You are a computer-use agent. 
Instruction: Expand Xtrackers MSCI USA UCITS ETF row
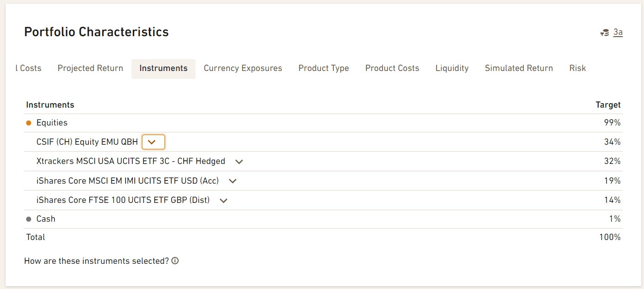tap(239, 162)
